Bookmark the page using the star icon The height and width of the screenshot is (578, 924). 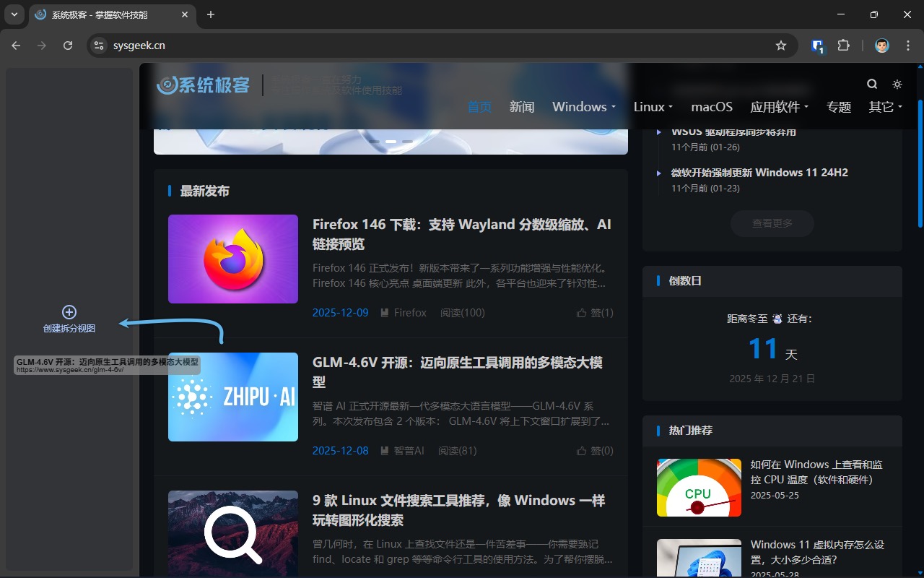tap(781, 45)
